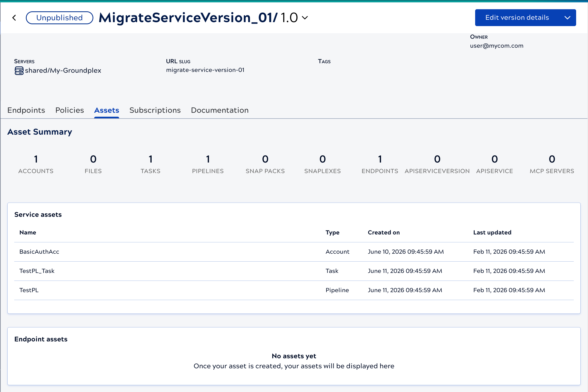Screen dimensions: 588x392
Task: Click the No assets yet message
Action: 294,356
